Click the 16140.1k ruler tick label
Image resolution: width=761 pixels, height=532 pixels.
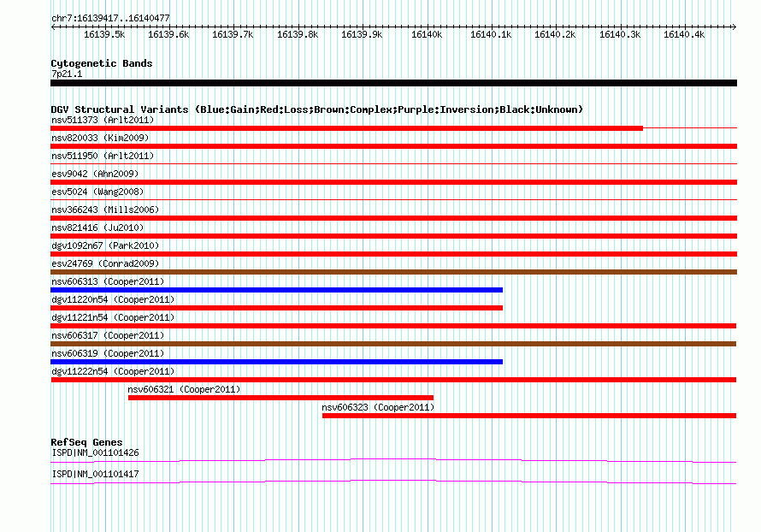pyautogui.click(x=491, y=34)
